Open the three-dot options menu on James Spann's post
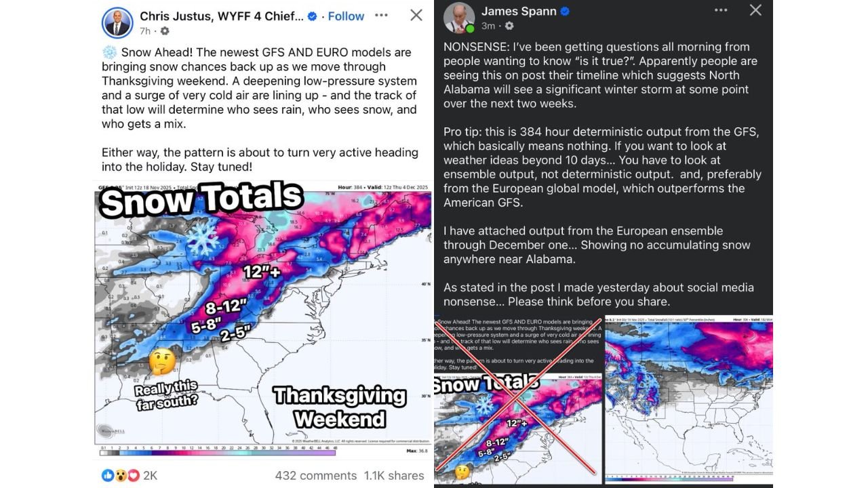The height and width of the screenshot is (488, 868). [x=721, y=9]
